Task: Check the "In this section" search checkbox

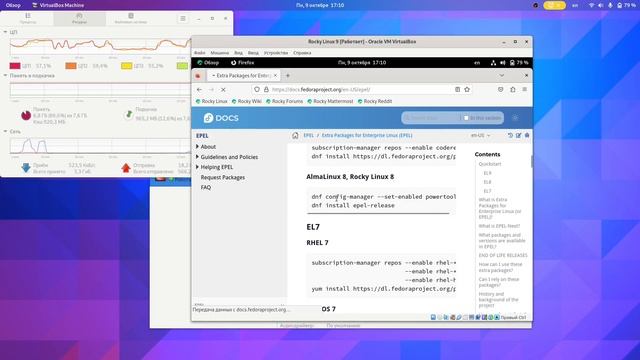Action: [466, 118]
